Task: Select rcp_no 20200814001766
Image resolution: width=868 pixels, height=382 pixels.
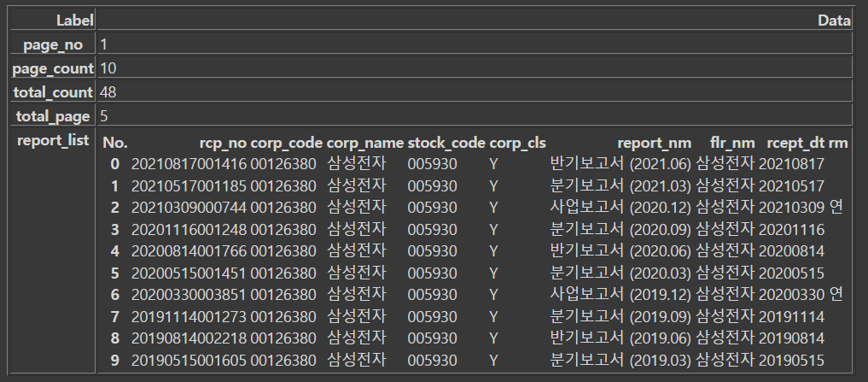Action: pos(189,251)
